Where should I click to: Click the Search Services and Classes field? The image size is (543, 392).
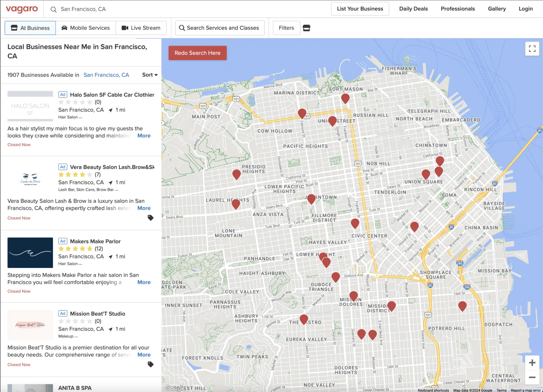pos(220,28)
